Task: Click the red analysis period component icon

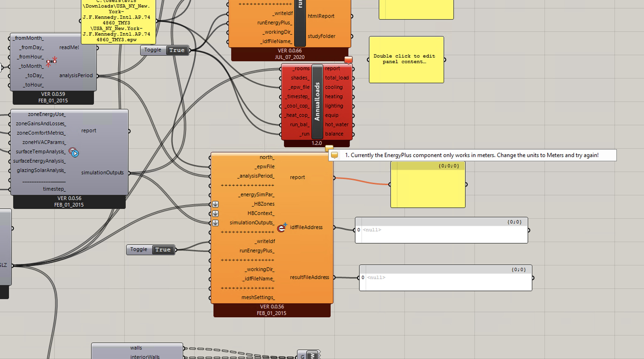Action: coord(52,61)
